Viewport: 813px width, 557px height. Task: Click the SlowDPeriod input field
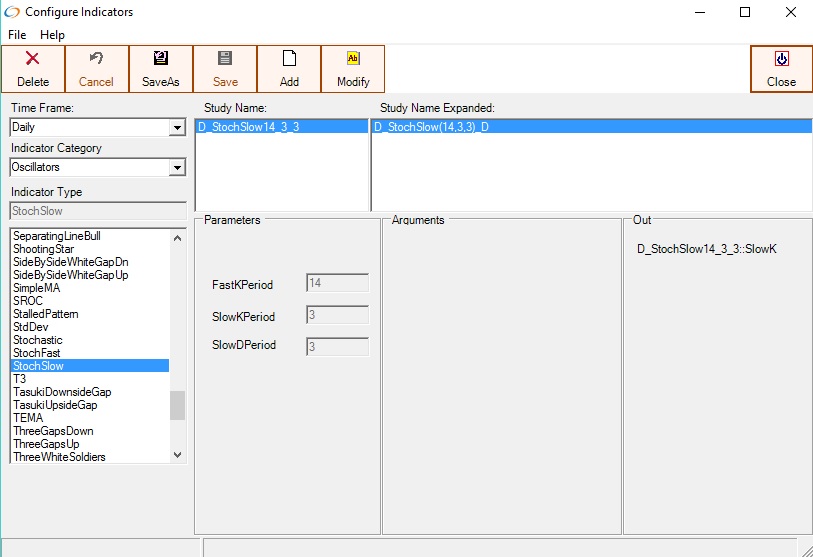pos(337,347)
